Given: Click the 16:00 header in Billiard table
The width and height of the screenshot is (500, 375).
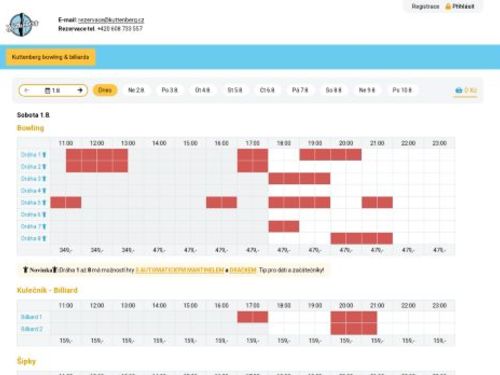Looking at the screenshot, I should coord(221,305).
